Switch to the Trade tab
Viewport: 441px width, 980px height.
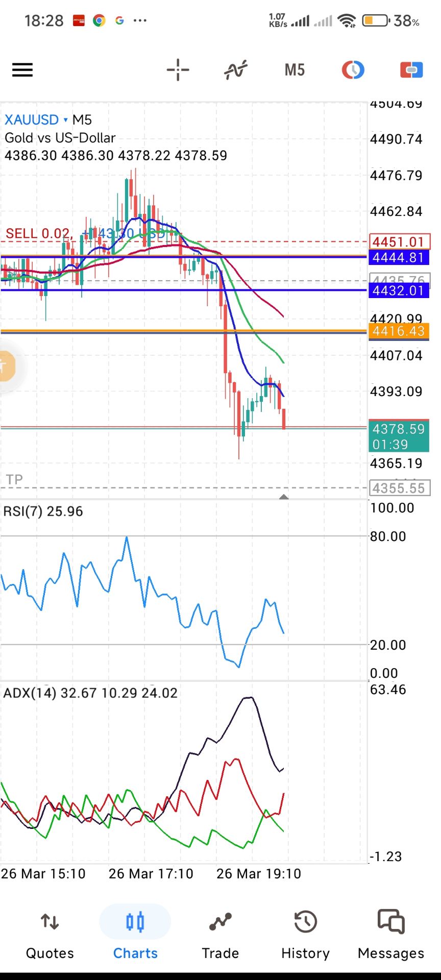(220, 934)
